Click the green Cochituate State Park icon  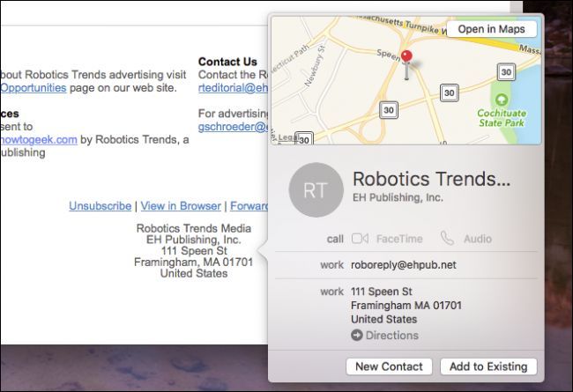coord(502,100)
